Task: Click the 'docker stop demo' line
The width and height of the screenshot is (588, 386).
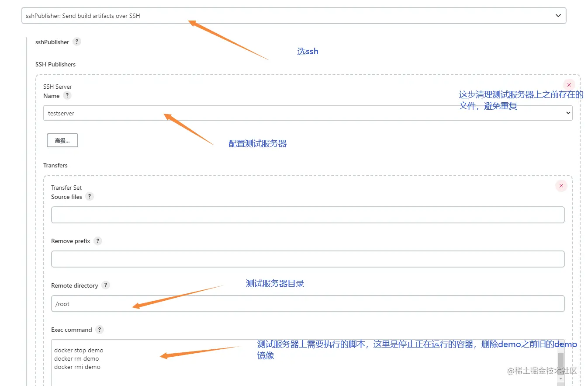Action: 79,350
